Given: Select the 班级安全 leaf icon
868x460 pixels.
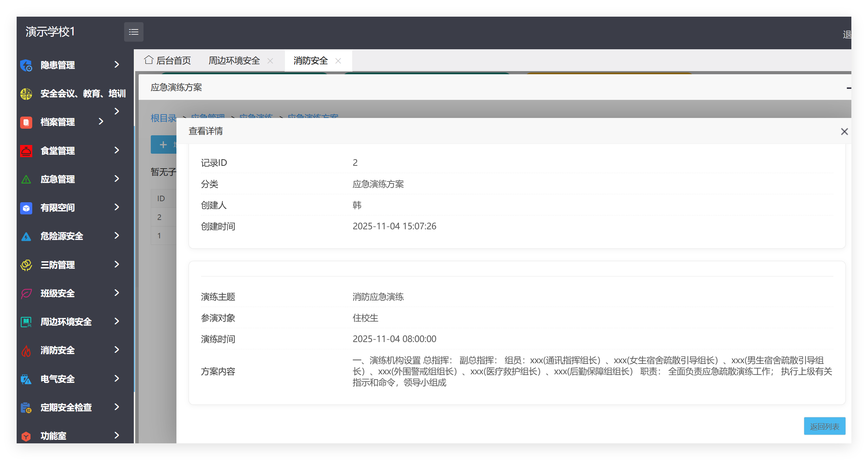Looking at the screenshot, I should [26, 293].
